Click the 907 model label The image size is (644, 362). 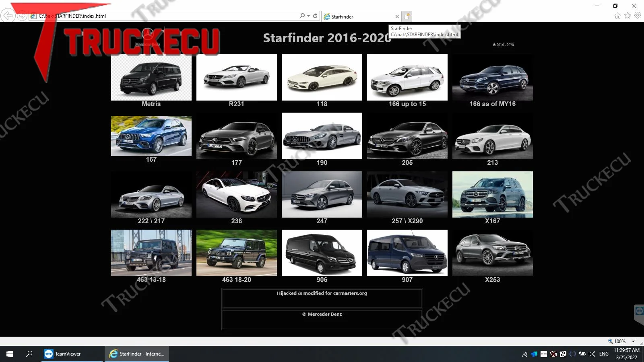tap(407, 280)
